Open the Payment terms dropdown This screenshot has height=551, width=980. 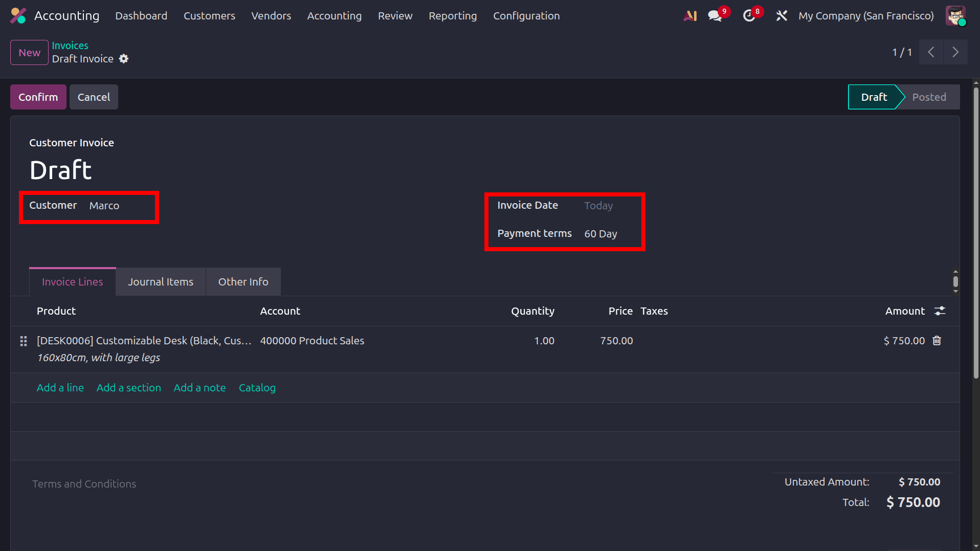click(x=601, y=234)
